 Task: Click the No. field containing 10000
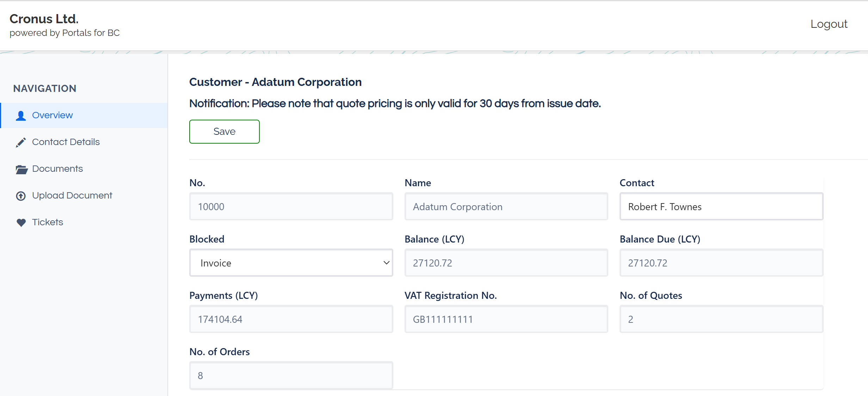tap(291, 207)
